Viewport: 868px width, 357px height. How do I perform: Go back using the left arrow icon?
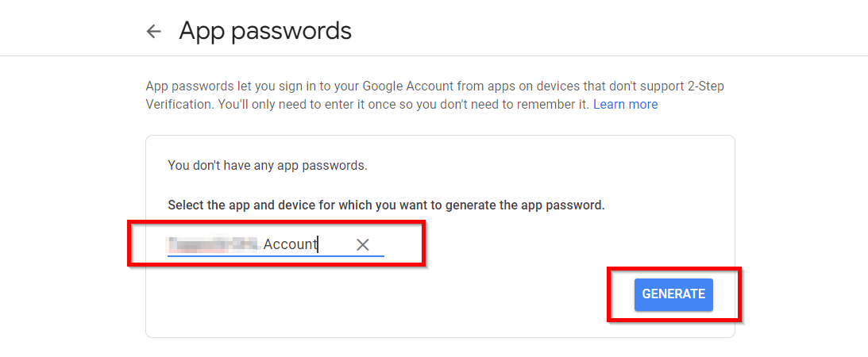tap(153, 32)
